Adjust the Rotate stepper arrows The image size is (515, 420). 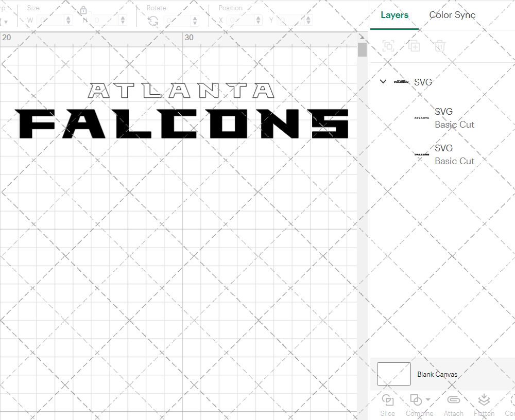[195, 21]
